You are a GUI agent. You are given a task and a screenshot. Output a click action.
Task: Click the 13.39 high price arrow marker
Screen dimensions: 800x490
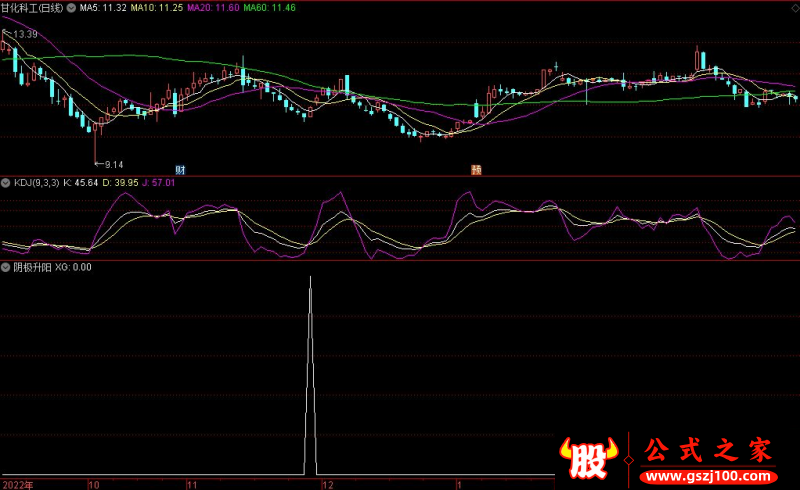[x=20, y=34]
